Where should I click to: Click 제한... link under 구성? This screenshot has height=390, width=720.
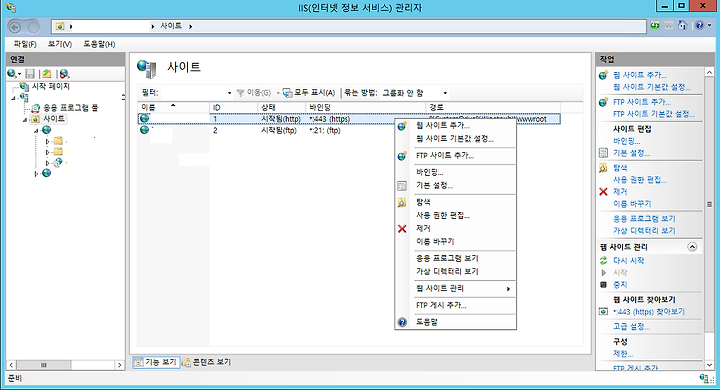623,354
